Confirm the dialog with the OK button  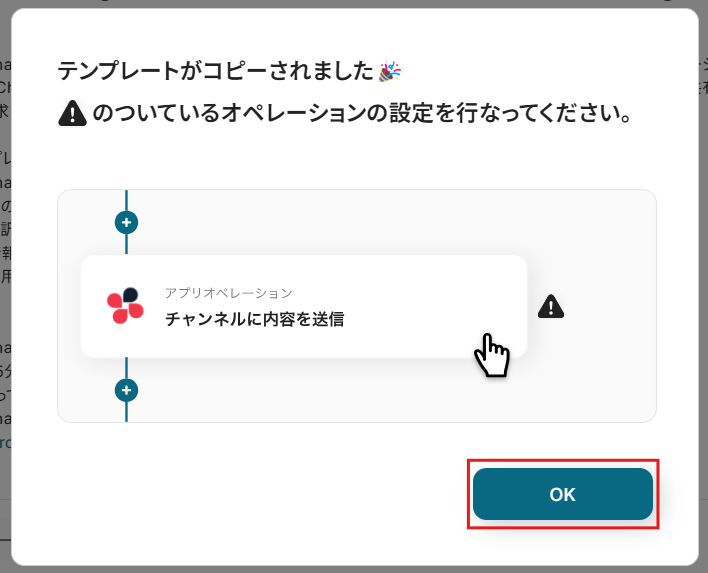pyautogui.click(x=563, y=494)
